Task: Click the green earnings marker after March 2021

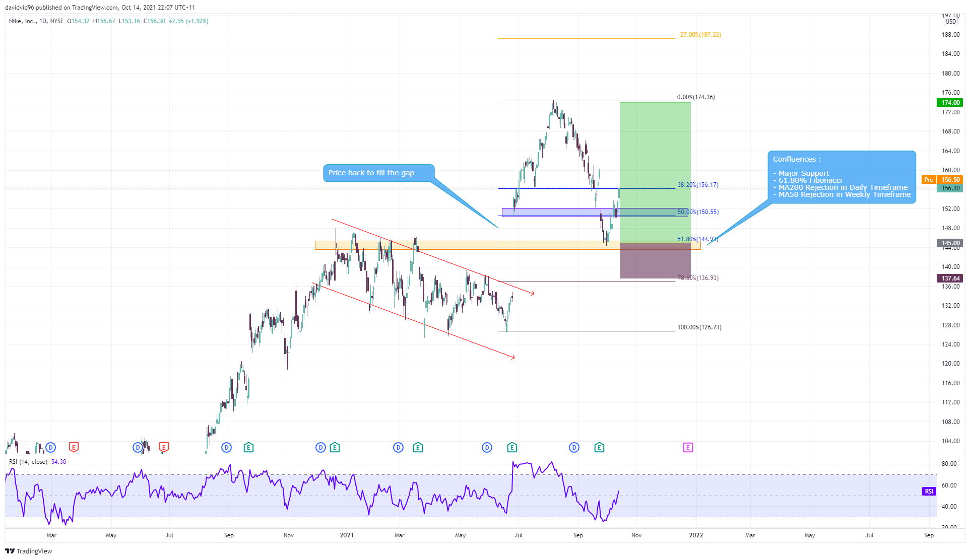Action: pyautogui.click(x=418, y=447)
